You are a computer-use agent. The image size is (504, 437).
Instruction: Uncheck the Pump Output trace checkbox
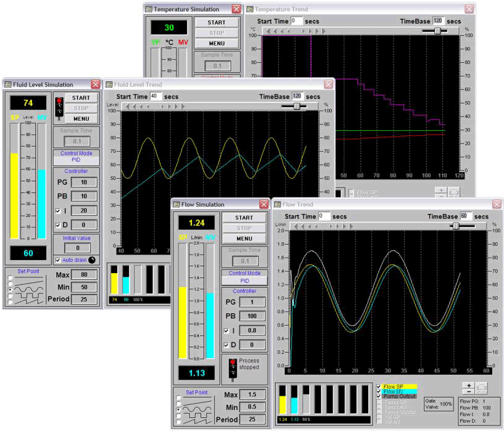coord(379,396)
